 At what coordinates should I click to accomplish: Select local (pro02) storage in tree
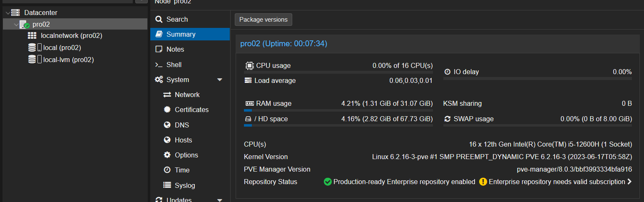coord(62,47)
